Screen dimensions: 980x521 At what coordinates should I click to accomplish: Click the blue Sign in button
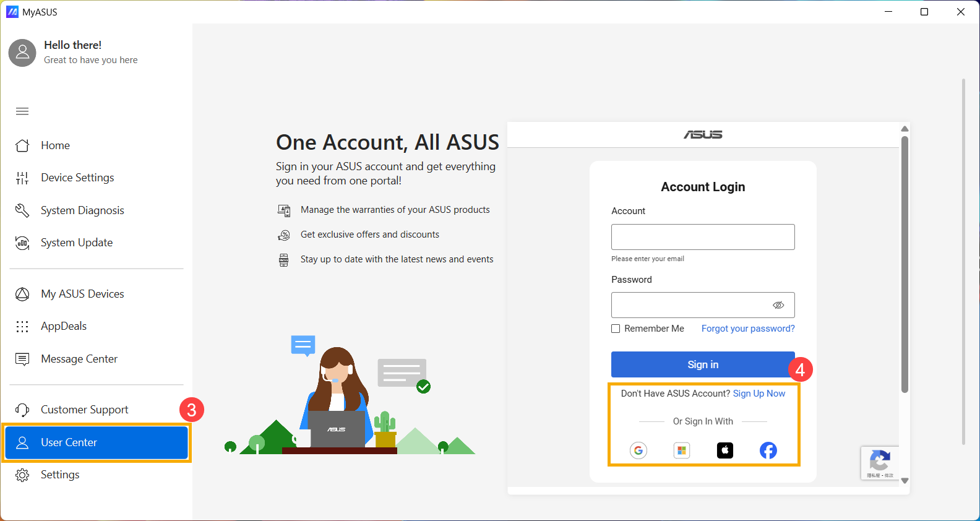tap(703, 364)
